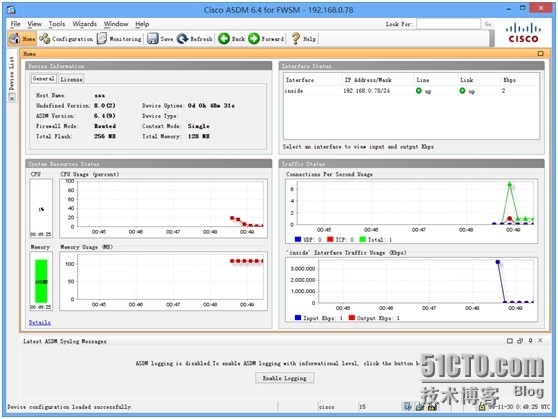Close the Syslog Messages panel
The height and width of the screenshot is (419, 558).
click(x=540, y=341)
